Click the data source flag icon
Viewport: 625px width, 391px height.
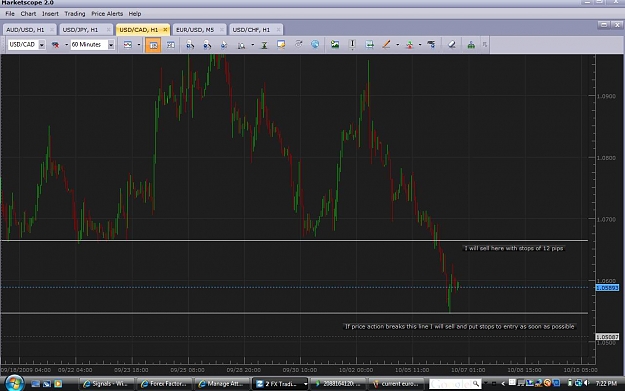55,45
